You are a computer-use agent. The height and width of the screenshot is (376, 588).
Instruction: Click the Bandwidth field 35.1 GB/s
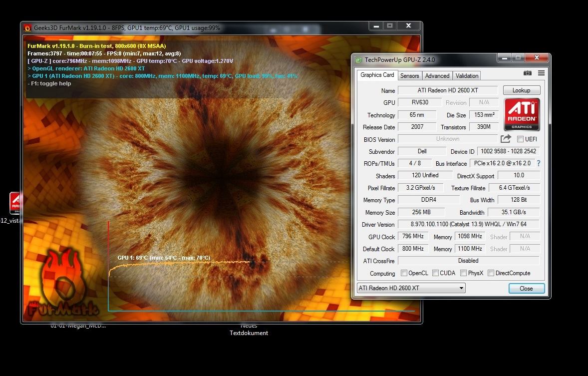[514, 212]
